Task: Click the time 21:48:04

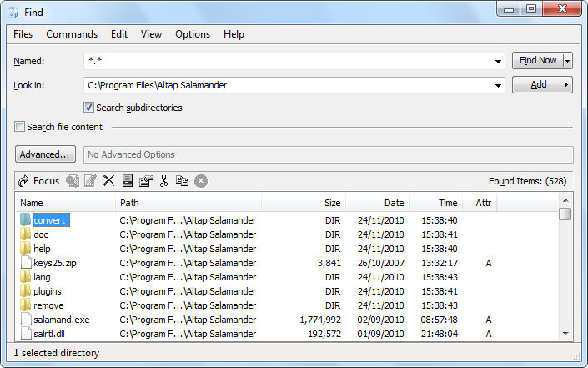Action: pos(440,334)
